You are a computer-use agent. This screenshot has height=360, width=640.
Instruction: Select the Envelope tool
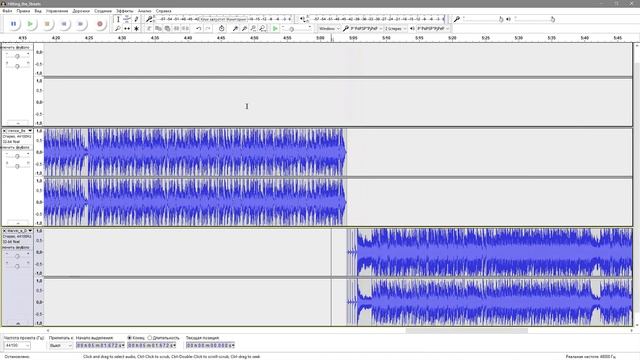pos(127,19)
